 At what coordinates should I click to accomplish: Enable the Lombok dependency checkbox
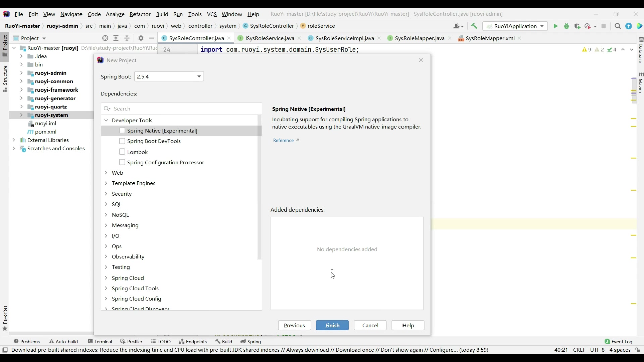pos(122,152)
